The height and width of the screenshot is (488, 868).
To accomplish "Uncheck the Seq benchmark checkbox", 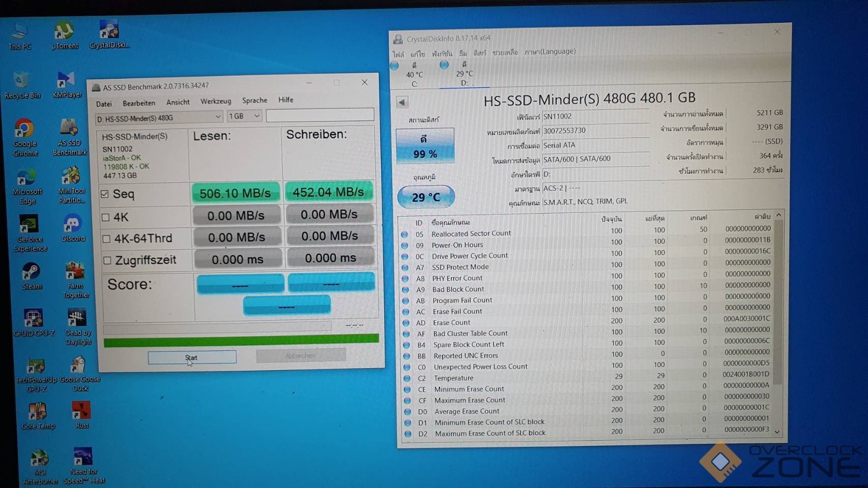I will (105, 194).
